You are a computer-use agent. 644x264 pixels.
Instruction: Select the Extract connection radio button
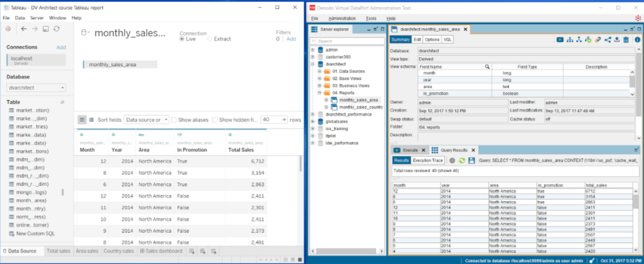click(210, 39)
